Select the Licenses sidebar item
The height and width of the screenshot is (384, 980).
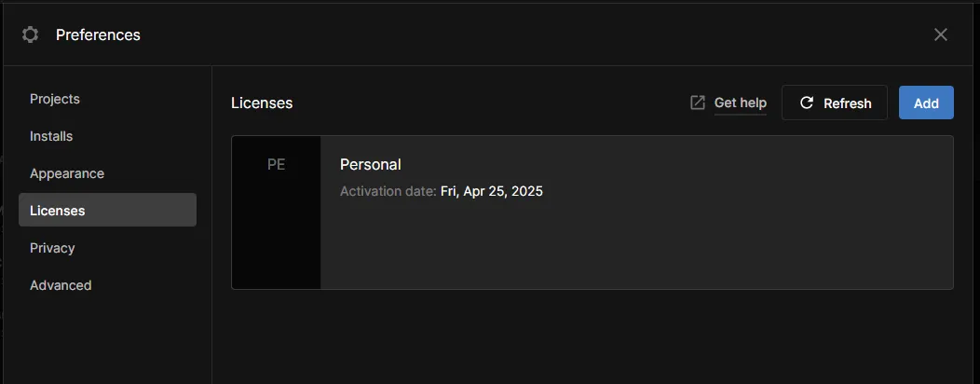point(58,211)
